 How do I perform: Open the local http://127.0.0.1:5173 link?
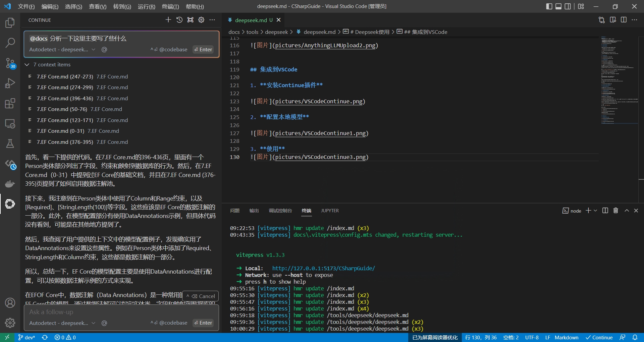point(323,268)
